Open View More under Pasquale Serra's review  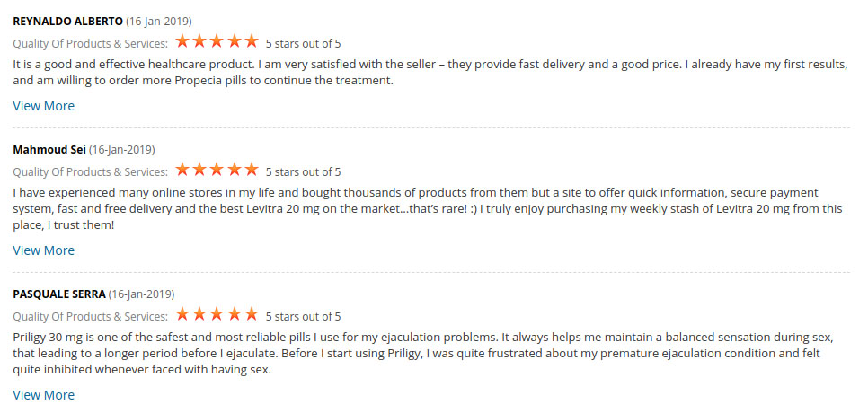pyautogui.click(x=43, y=395)
